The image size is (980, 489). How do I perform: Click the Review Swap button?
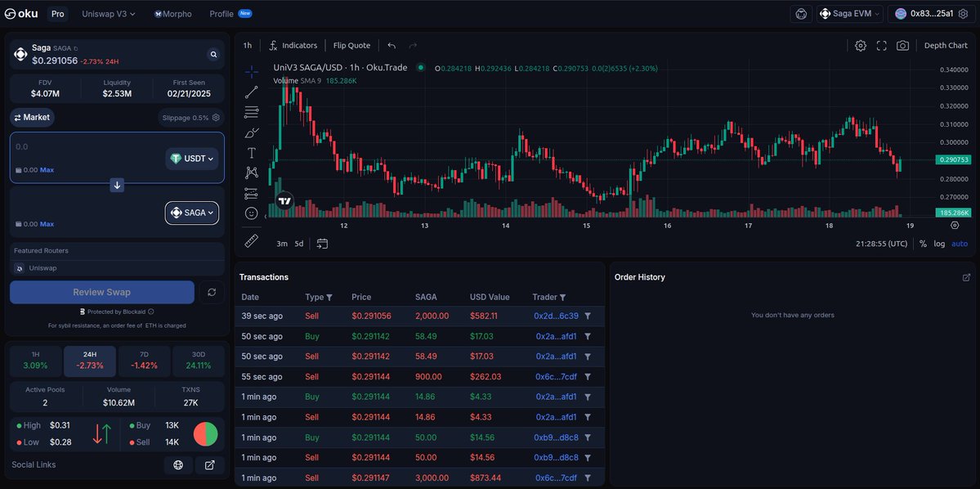point(102,292)
